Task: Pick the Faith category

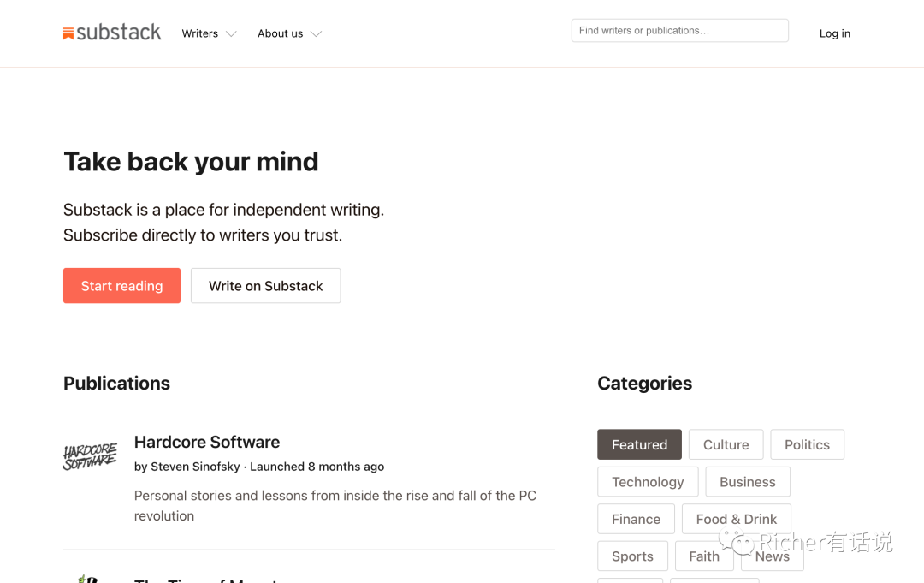Action: coord(703,556)
